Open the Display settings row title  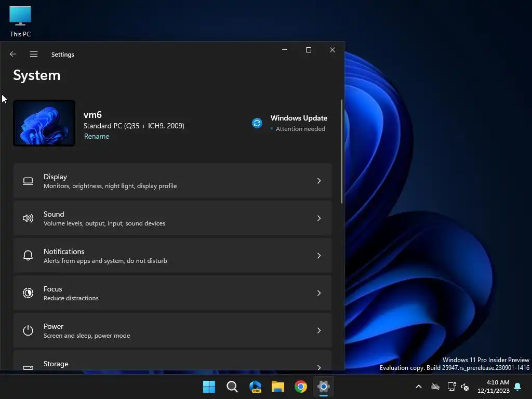[x=55, y=177]
